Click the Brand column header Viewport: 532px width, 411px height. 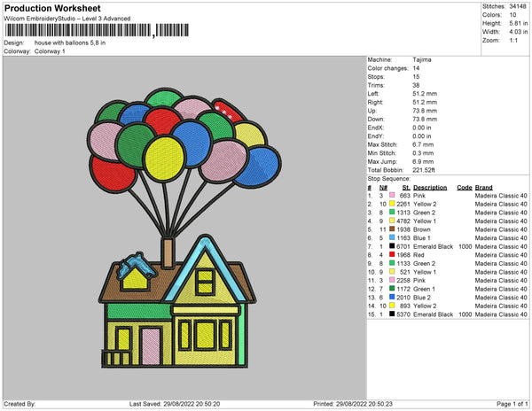[483, 188]
